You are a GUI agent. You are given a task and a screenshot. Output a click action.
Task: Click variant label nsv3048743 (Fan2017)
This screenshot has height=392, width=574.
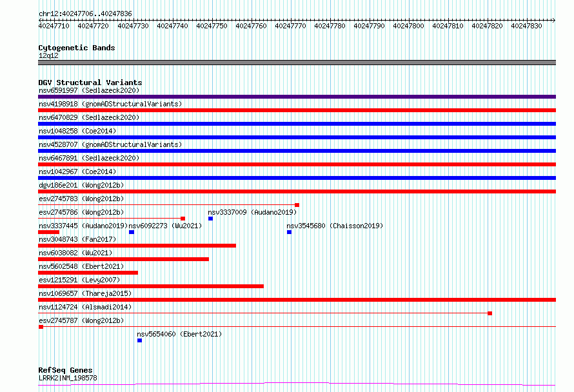77,239
